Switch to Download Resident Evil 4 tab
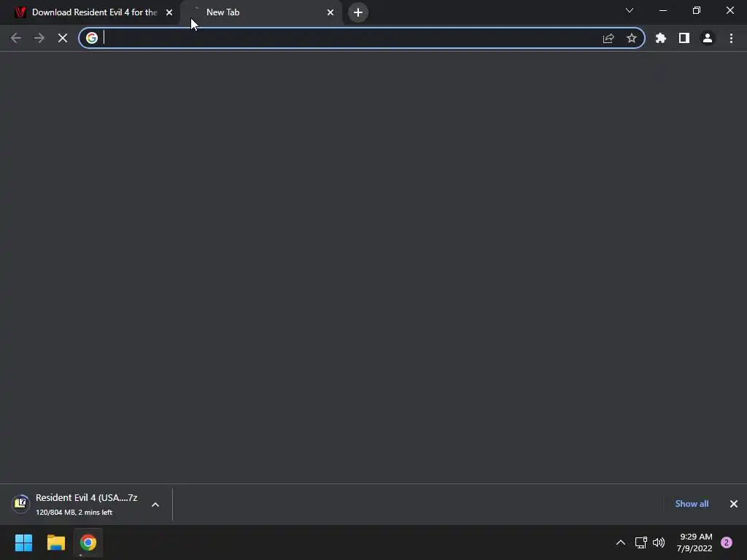Image resolution: width=747 pixels, height=560 pixels. [x=94, y=12]
